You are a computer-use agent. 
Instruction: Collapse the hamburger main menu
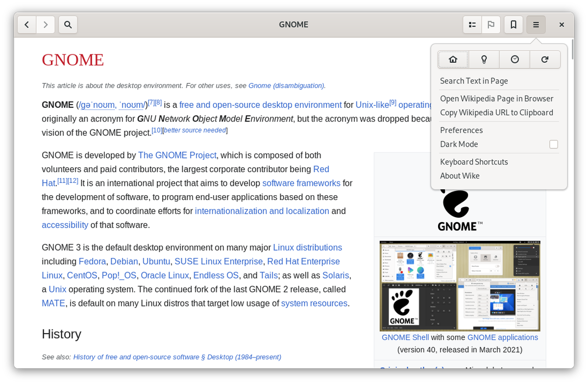[x=536, y=25]
